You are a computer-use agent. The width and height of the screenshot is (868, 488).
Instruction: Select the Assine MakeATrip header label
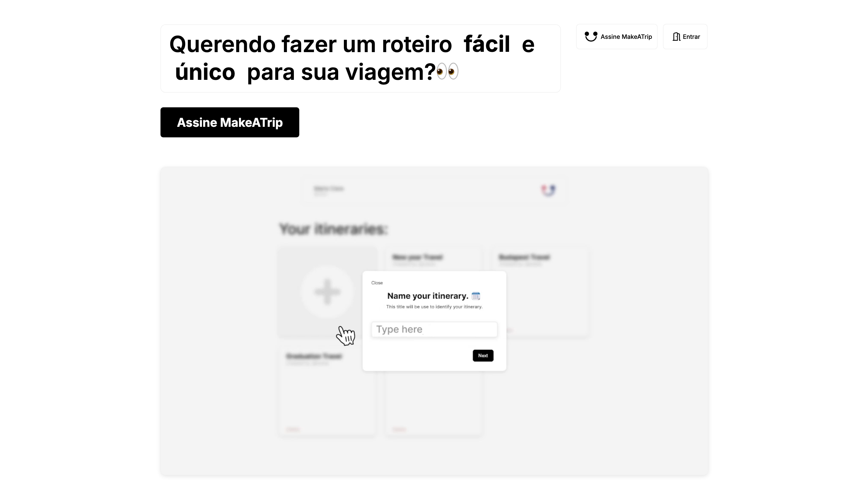point(626,37)
